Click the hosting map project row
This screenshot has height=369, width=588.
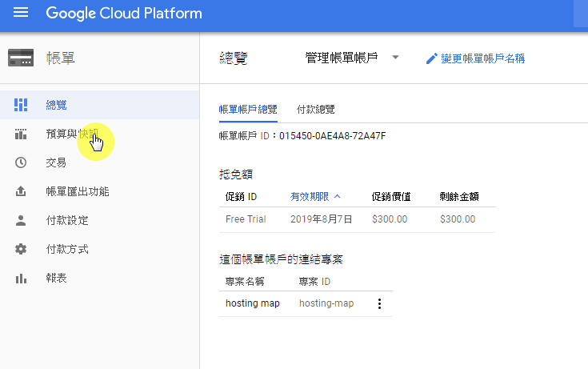point(306,303)
